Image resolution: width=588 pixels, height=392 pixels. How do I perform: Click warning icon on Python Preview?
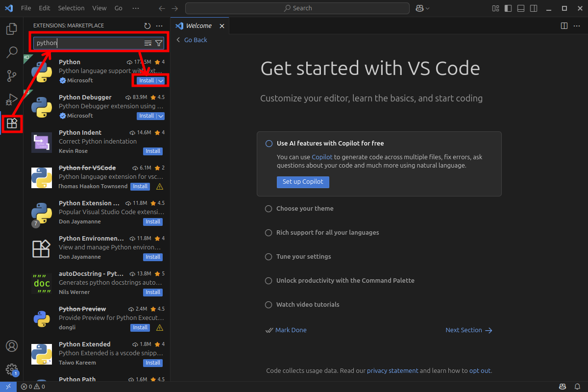[x=159, y=328]
